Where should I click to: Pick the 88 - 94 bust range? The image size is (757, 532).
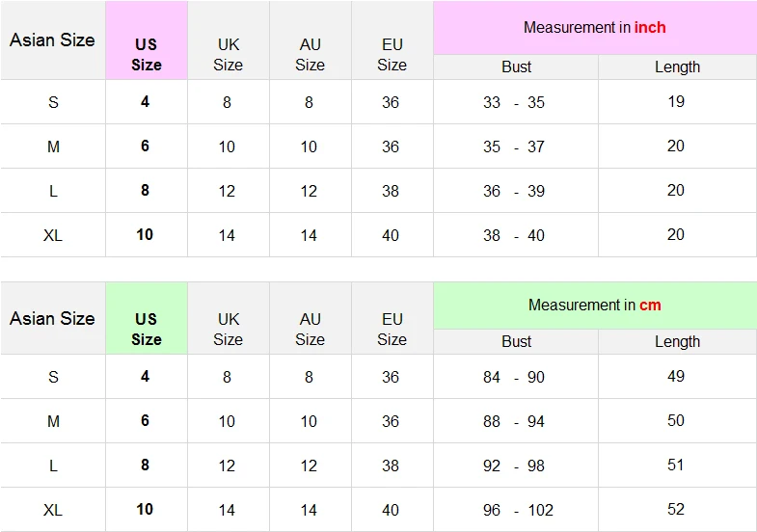coord(514,421)
